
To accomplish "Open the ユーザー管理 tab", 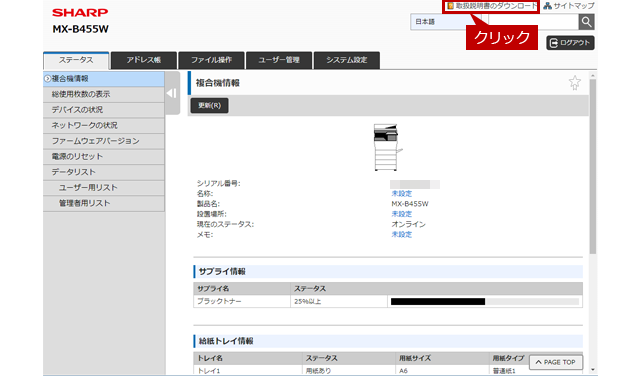I will tap(279, 60).
